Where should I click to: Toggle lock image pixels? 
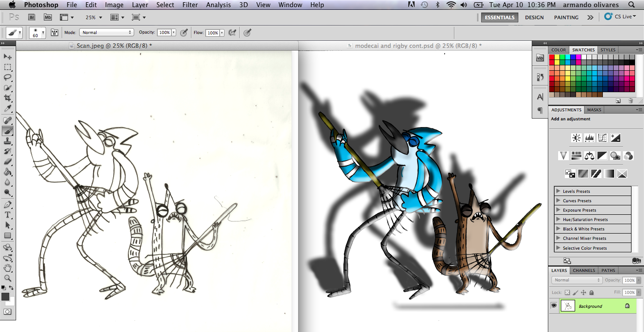coord(575,292)
